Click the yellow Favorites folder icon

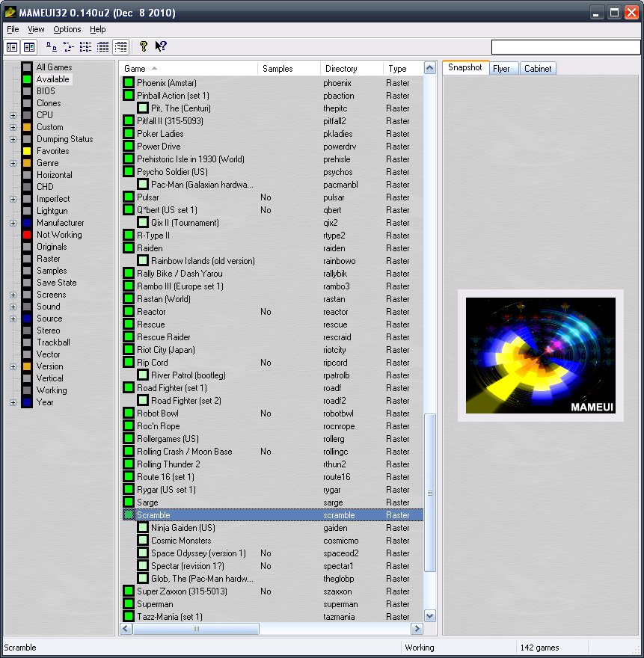coord(27,151)
